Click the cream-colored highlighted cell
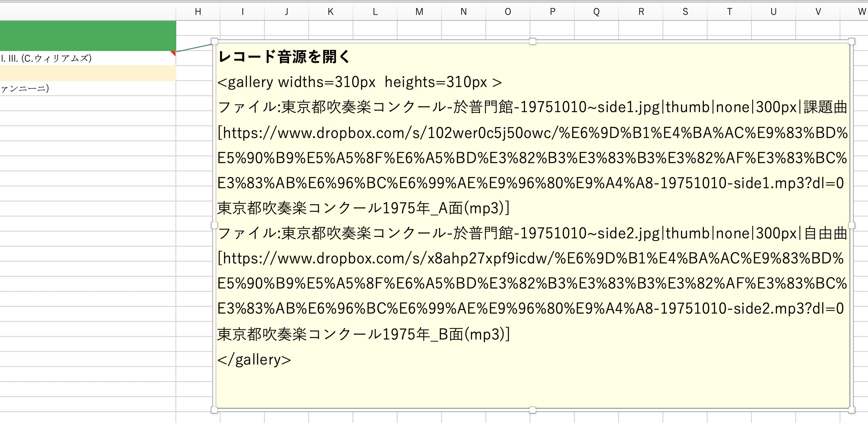The width and height of the screenshot is (868, 423). [x=88, y=73]
